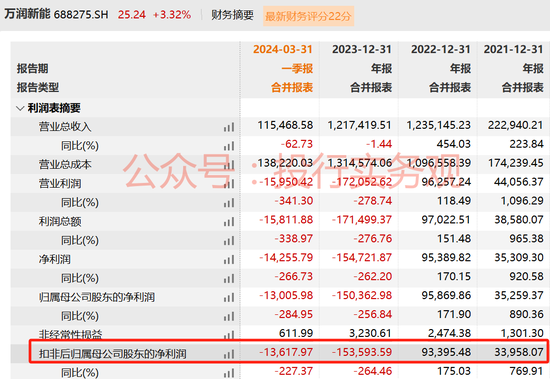The image size is (550, 379).
Task: Open chart icon for 营业总收入 同比(%) row
Action: click(x=229, y=146)
